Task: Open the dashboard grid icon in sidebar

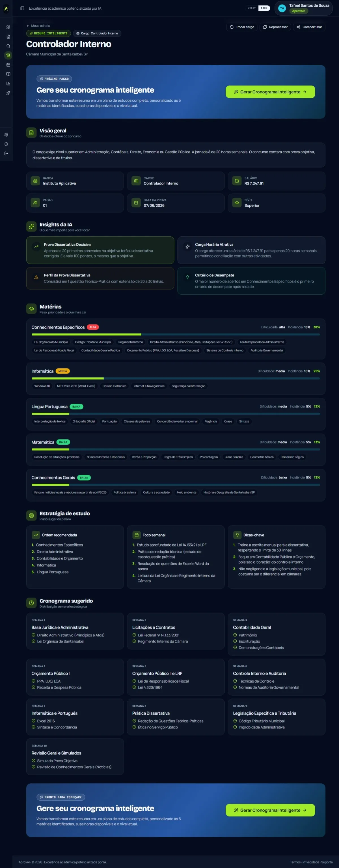Action: (x=8, y=27)
